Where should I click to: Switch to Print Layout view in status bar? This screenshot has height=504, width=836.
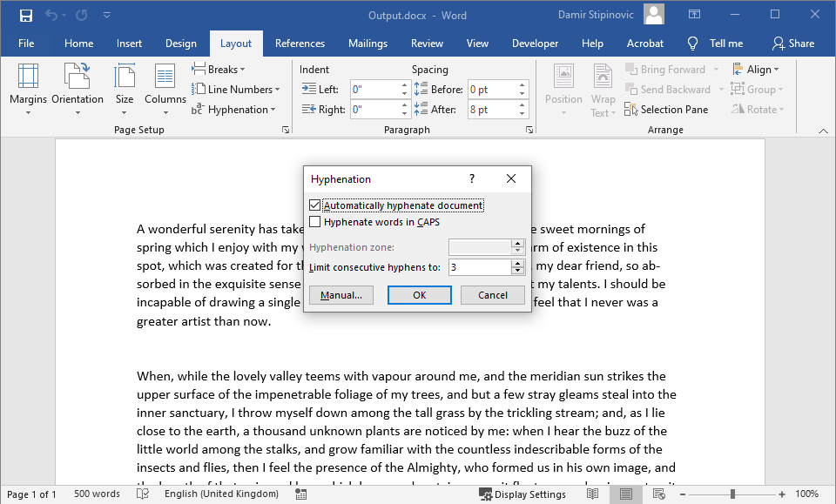625,494
